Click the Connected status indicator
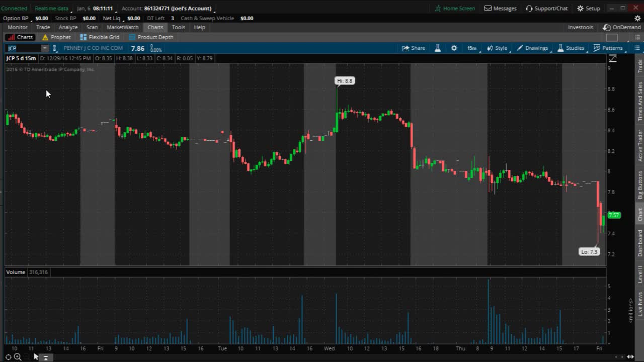Screen dimensions: 644x362 coord(14,8)
